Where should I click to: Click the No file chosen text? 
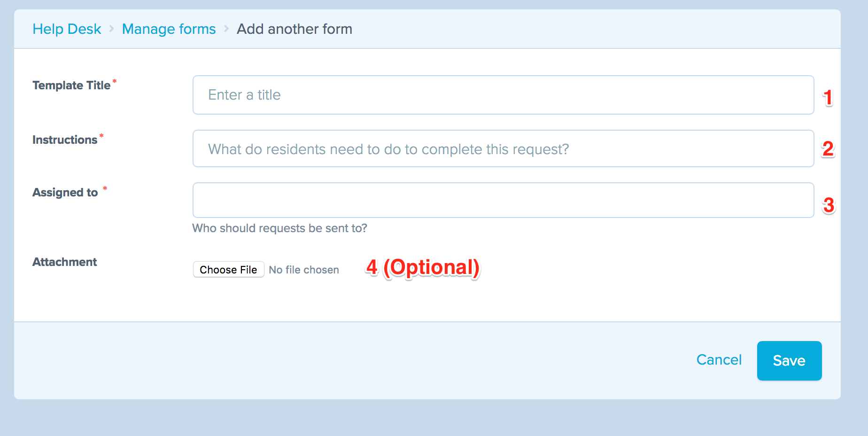(304, 270)
